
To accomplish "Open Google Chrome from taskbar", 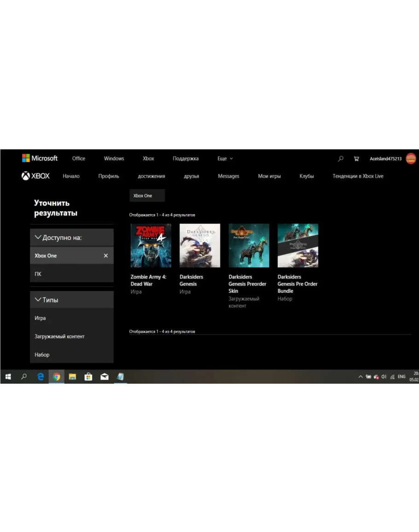I will click(x=56, y=377).
